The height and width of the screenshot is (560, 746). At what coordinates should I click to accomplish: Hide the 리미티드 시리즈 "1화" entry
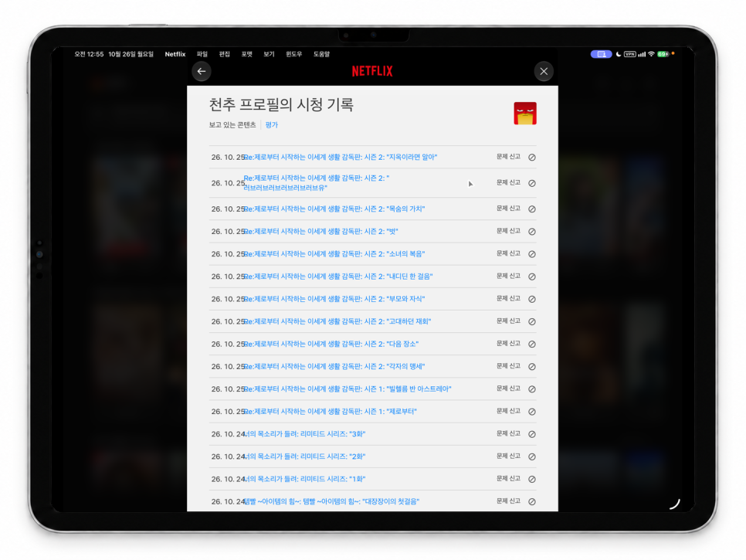click(x=532, y=479)
